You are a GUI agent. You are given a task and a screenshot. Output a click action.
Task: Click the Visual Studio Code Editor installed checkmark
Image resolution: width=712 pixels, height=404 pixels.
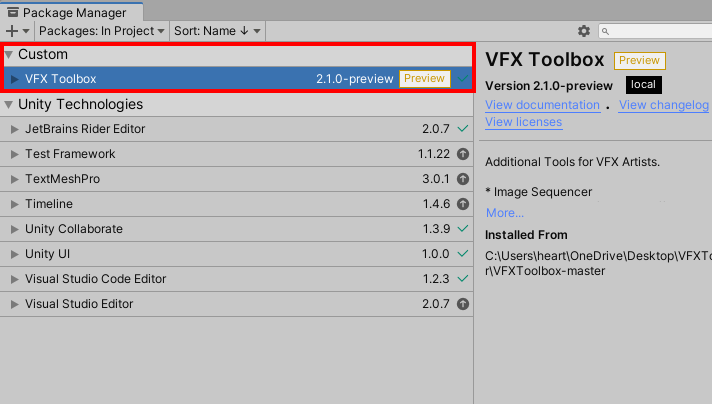coord(463,279)
